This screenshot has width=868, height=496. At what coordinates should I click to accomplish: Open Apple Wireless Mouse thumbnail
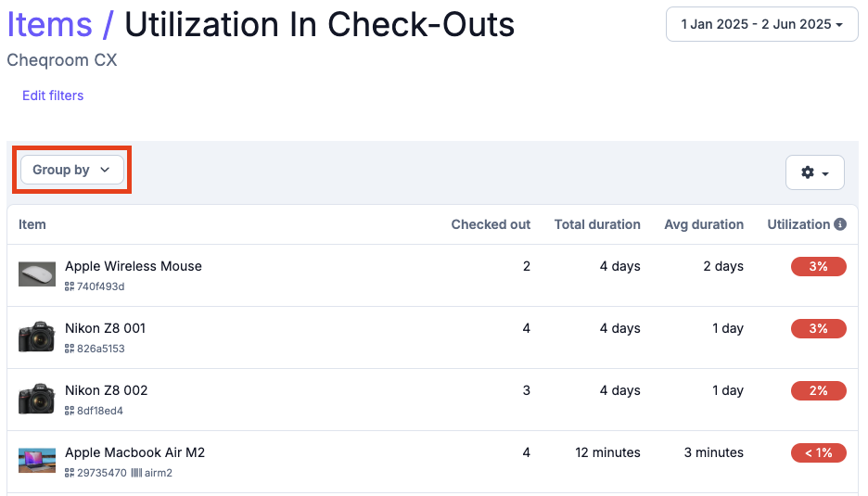[x=37, y=274]
